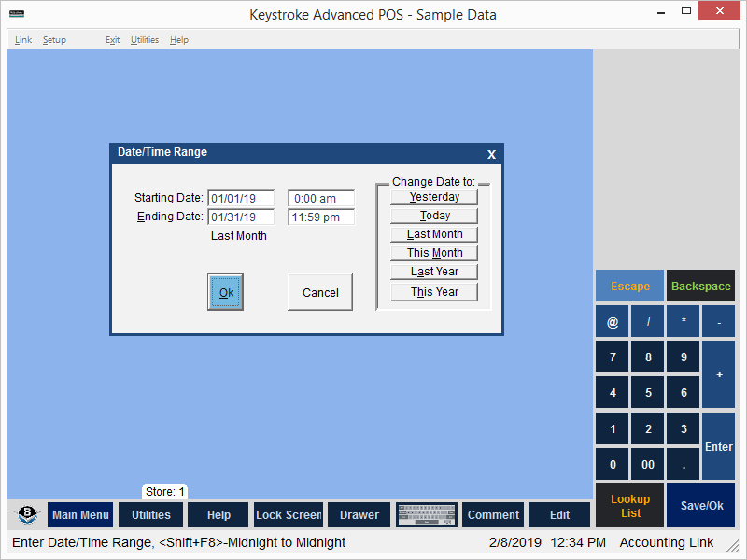The width and height of the screenshot is (747, 560).
Task: Tap the minus key on keypad
Action: (x=718, y=322)
